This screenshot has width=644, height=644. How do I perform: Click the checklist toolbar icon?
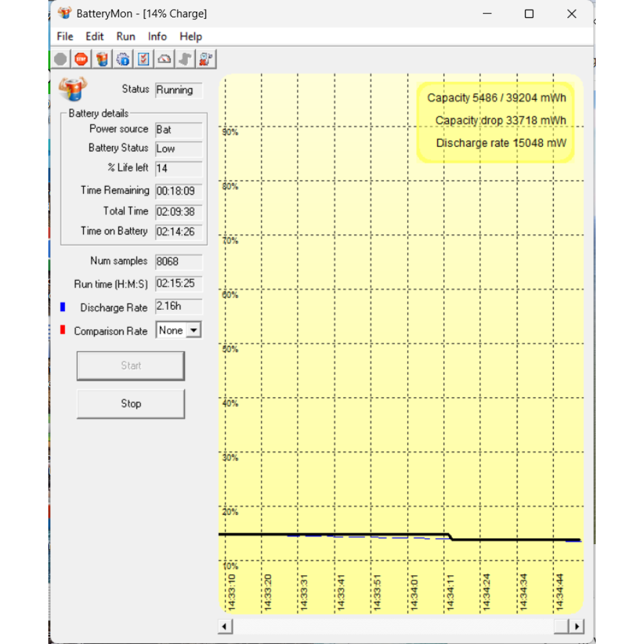tap(144, 60)
